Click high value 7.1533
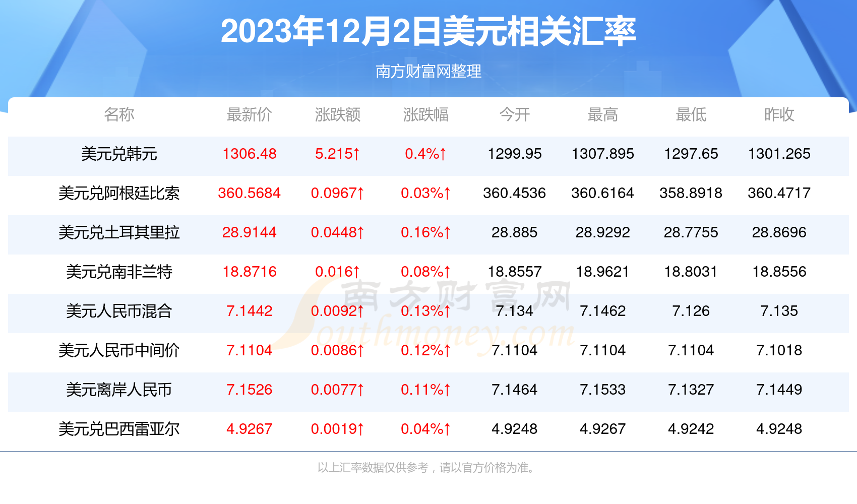 (x=603, y=390)
